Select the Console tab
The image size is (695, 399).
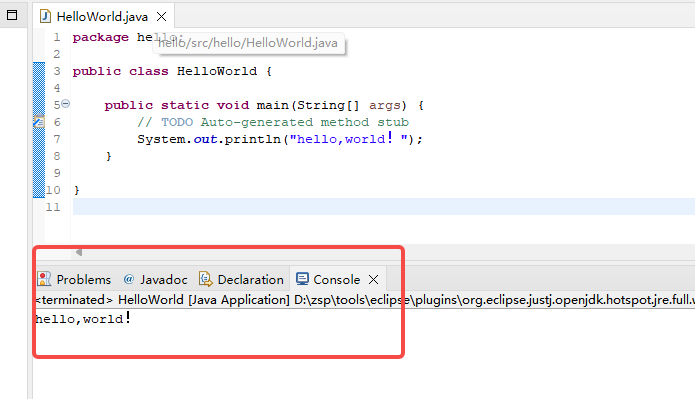(x=337, y=279)
